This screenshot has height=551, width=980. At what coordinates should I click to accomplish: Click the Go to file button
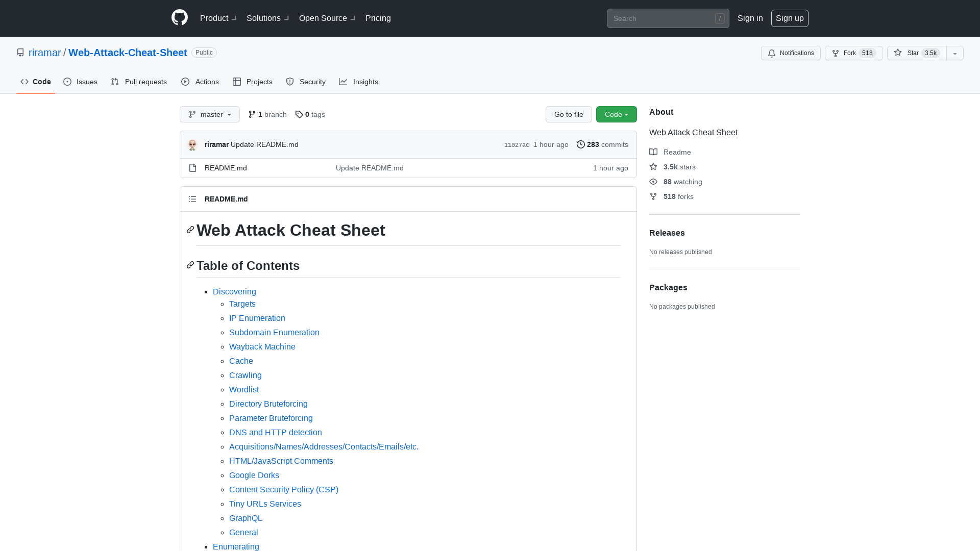click(569, 114)
